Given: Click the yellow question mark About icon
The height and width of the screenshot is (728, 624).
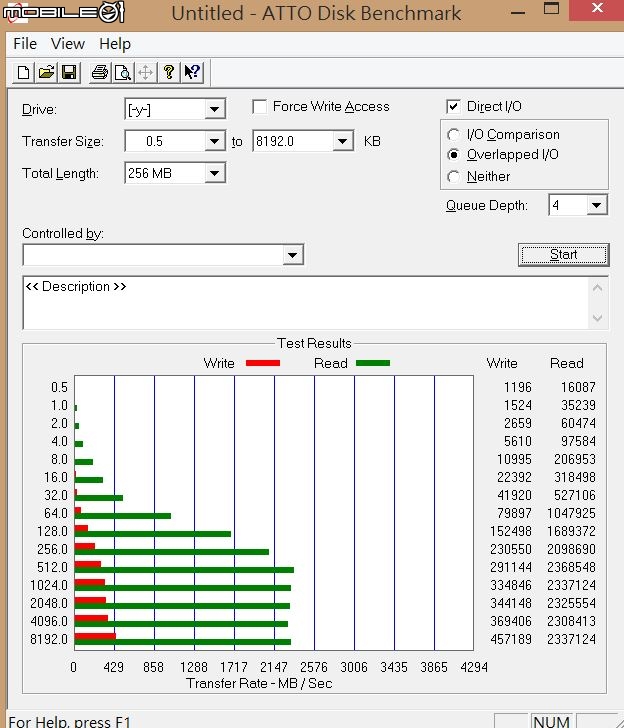Looking at the screenshot, I should coord(169,72).
